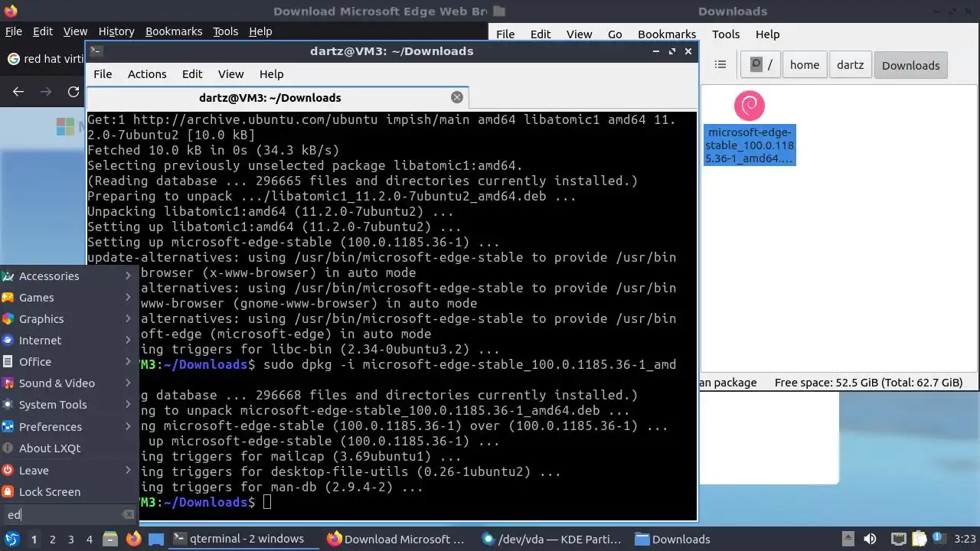This screenshot has width=980, height=551.
Task: Activate qterminal taskbar button
Action: point(243,539)
